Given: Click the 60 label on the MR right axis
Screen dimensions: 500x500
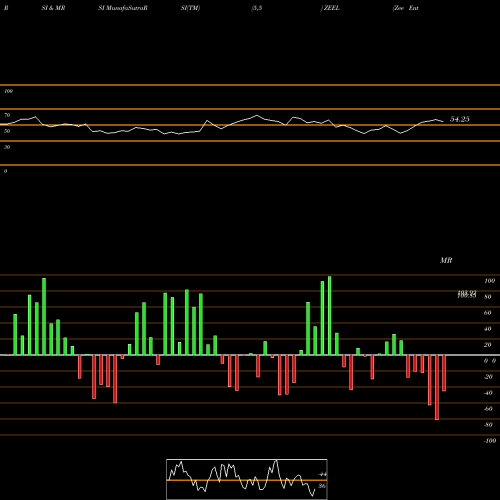Looking at the screenshot, I should pyautogui.click(x=487, y=313).
